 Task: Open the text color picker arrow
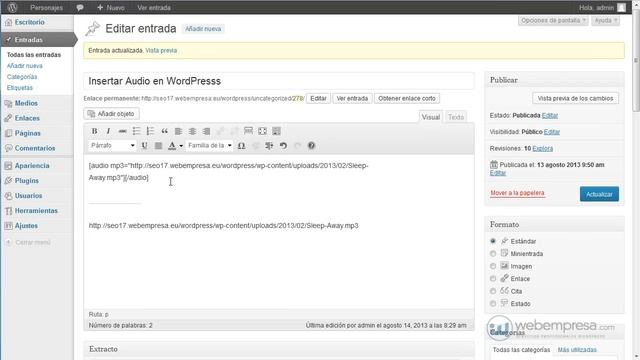[181, 146]
